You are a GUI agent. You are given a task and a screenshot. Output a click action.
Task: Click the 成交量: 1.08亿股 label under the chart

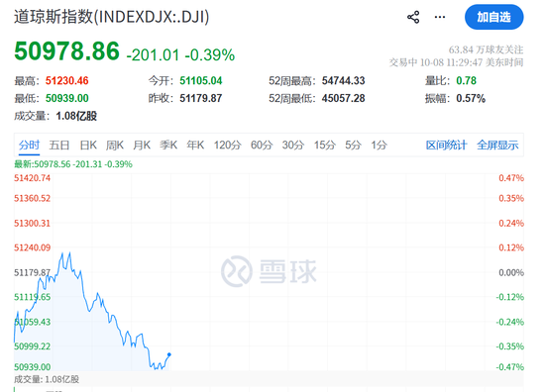[x=47, y=379]
